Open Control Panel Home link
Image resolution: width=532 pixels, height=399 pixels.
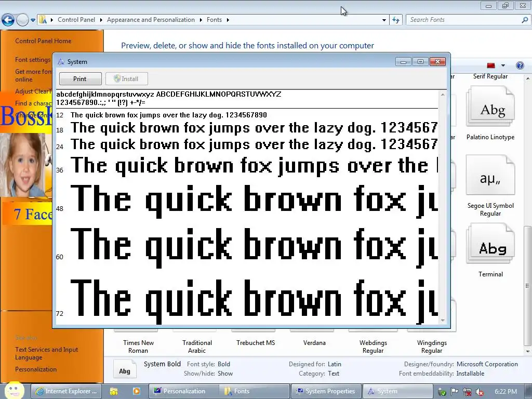pyautogui.click(x=43, y=41)
